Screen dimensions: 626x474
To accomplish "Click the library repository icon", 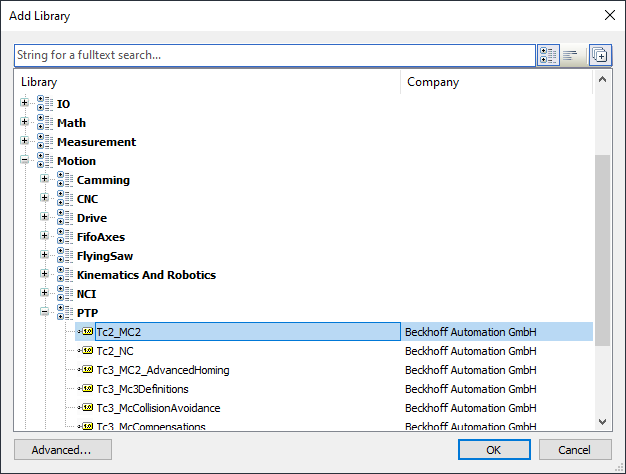I will coord(600,55).
